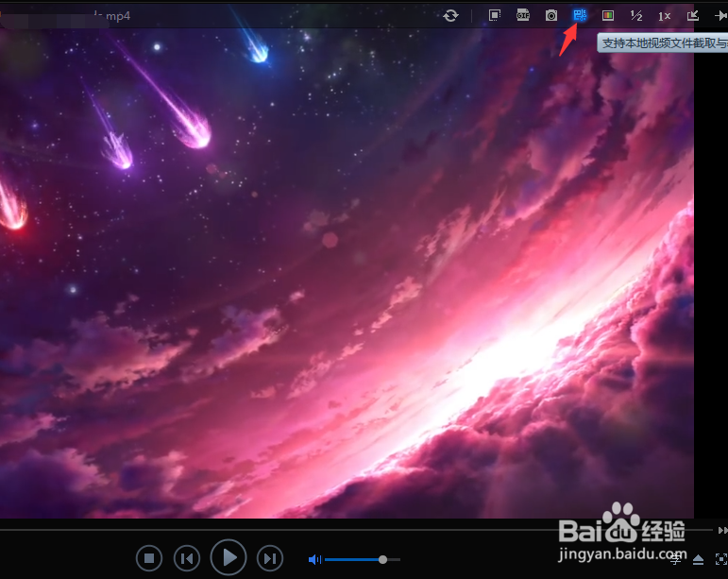
Task: Set video to half size (½)
Action: pyautogui.click(x=636, y=16)
